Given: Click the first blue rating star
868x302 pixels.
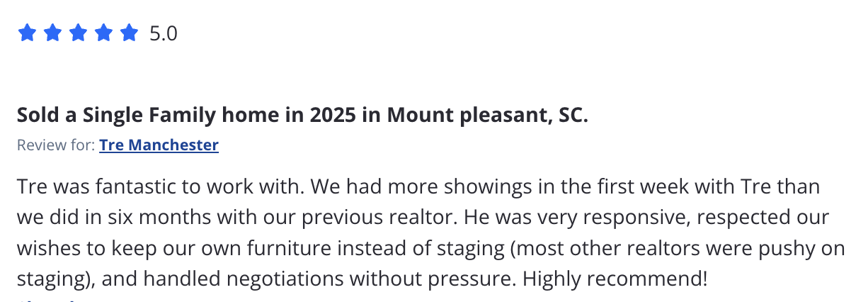Looking at the screenshot, I should [27, 33].
